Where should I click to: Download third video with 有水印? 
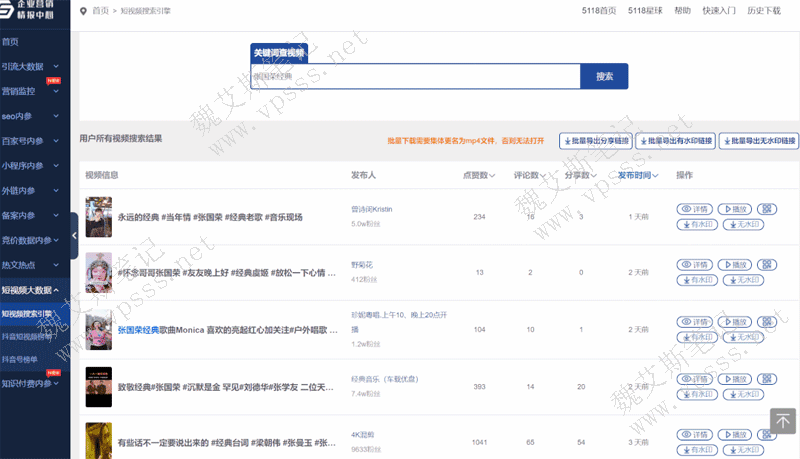click(698, 337)
